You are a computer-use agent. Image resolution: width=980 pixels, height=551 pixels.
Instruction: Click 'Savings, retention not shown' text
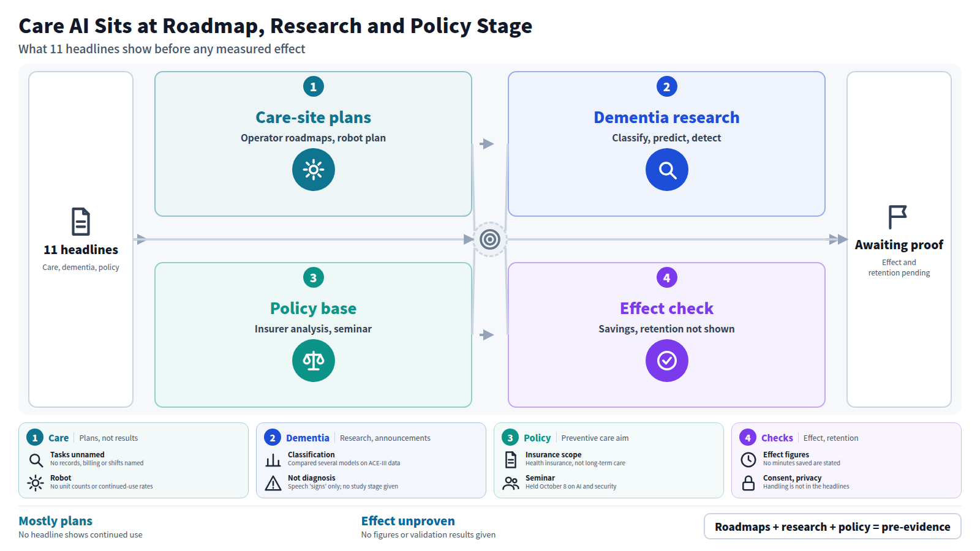pyautogui.click(x=667, y=329)
